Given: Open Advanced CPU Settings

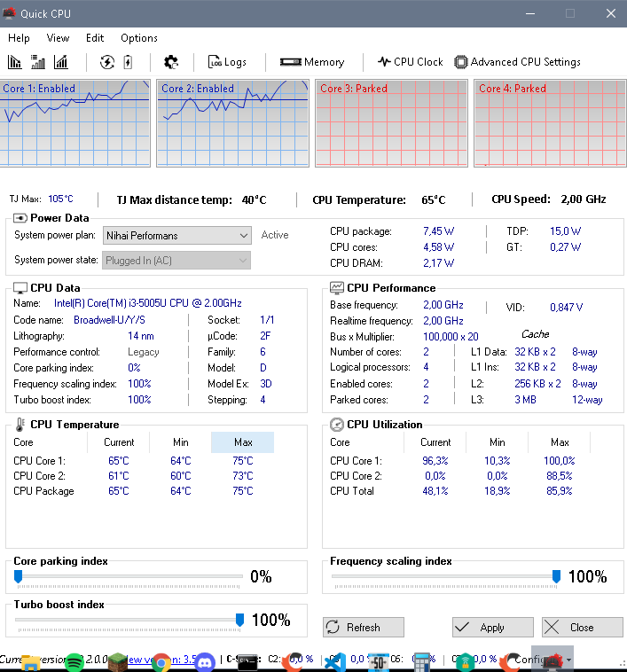Looking at the screenshot, I should click(517, 62).
